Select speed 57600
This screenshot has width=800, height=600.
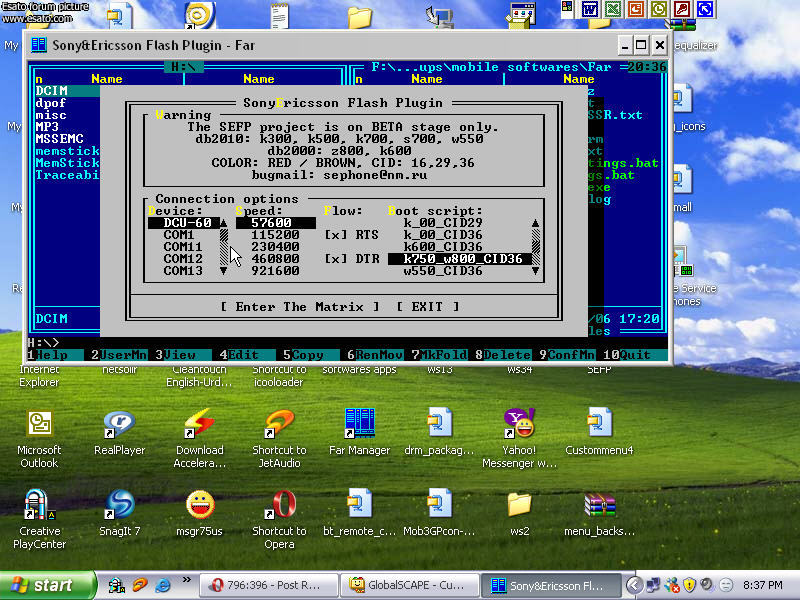(x=276, y=223)
